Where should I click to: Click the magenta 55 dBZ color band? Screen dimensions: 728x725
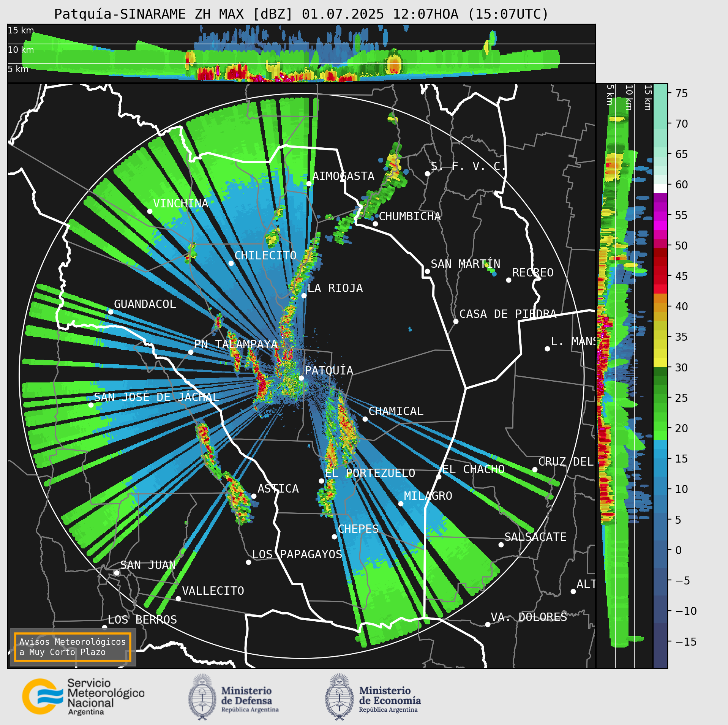660,215
